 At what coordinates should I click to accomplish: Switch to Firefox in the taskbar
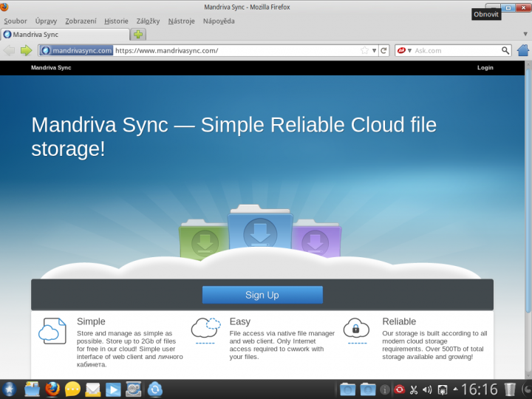(x=52, y=389)
